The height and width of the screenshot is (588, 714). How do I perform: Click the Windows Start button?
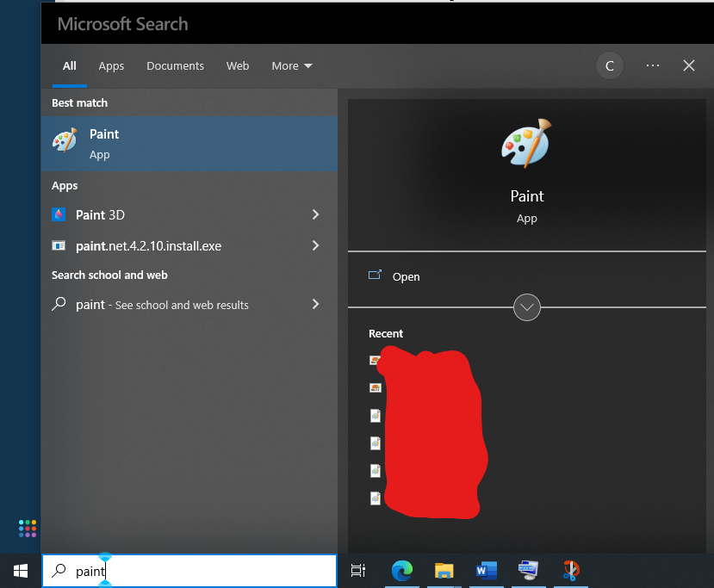[21, 571]
